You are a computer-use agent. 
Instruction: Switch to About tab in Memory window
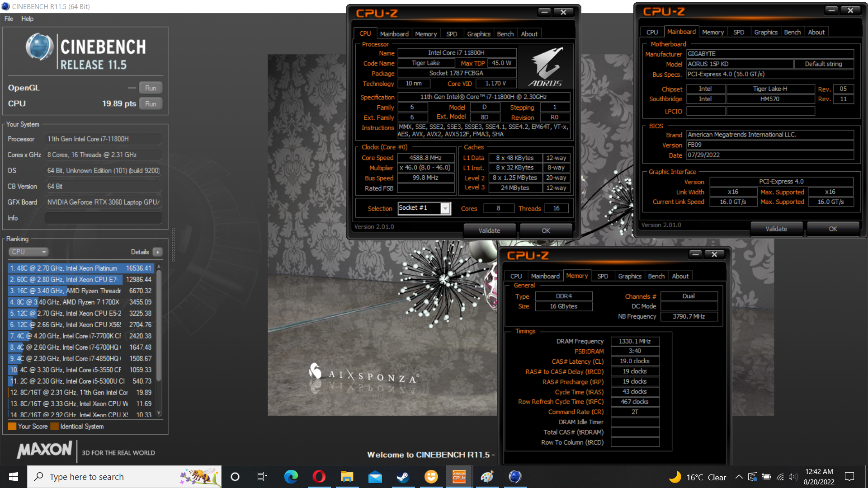[680, 276]
